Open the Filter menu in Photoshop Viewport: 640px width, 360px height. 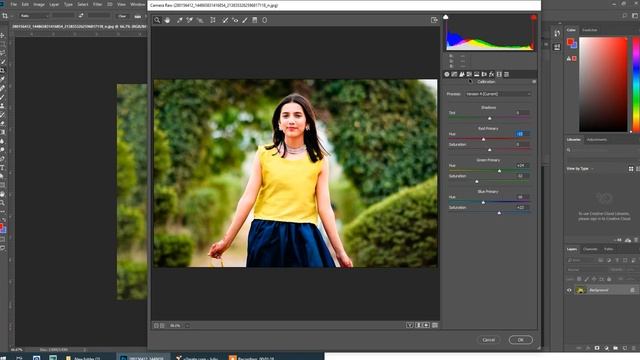click(x=98, y=4)
